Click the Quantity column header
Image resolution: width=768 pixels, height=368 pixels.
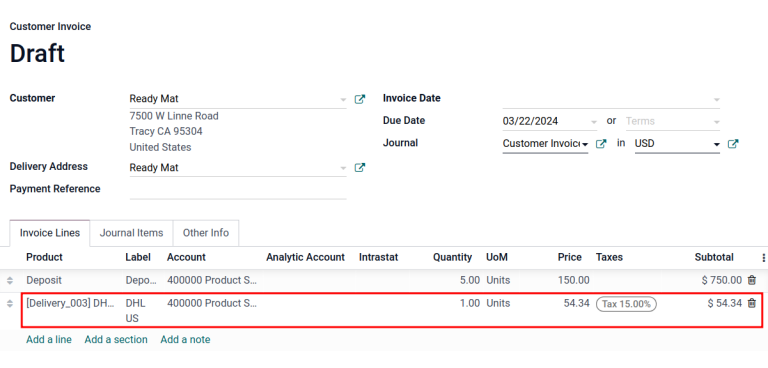[452, 257]
